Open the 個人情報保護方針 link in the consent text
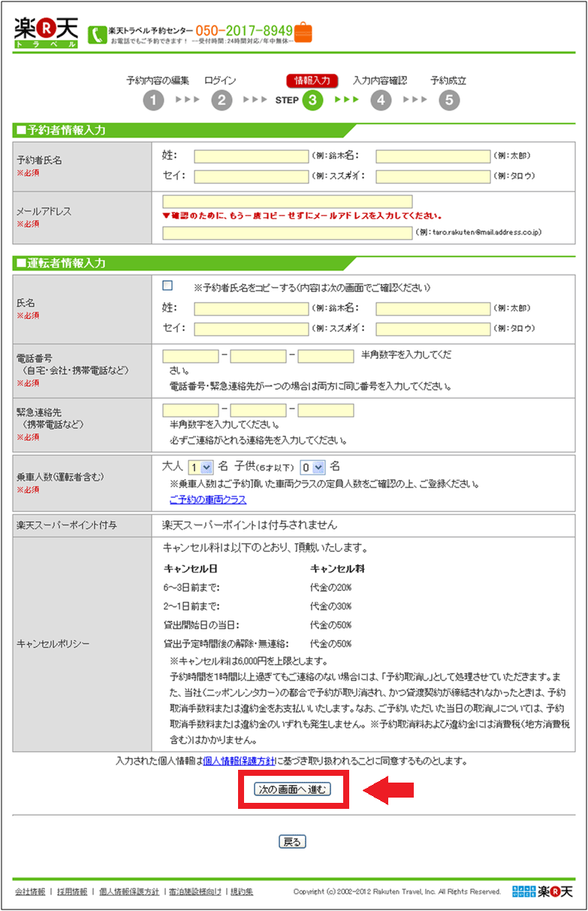Screen dimensions: 588x911 click(239, 761)
